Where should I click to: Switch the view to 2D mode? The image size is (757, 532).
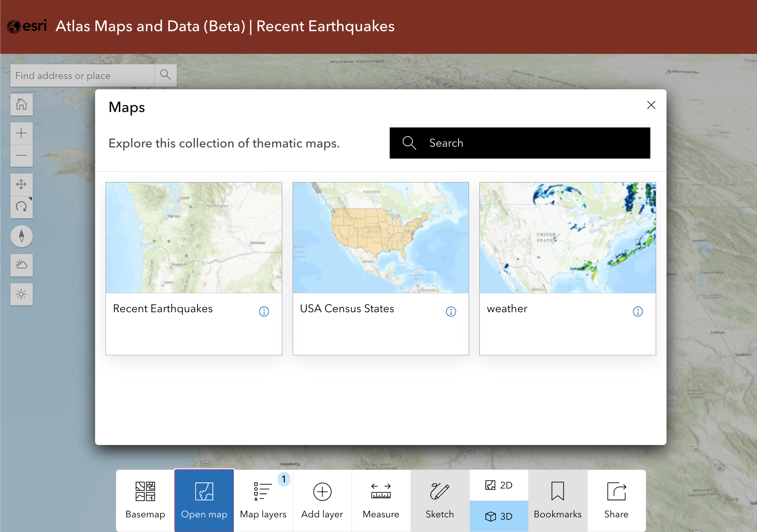pos(499,485)
